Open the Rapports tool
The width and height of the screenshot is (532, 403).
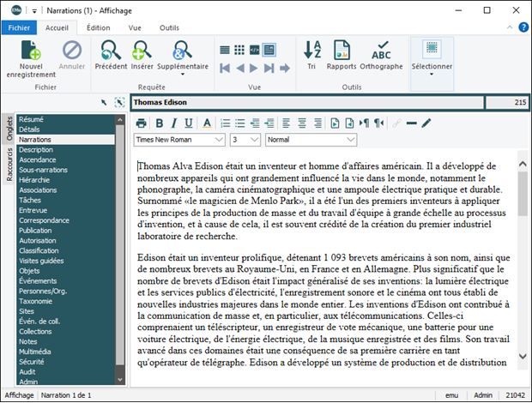tap(342, 51)
